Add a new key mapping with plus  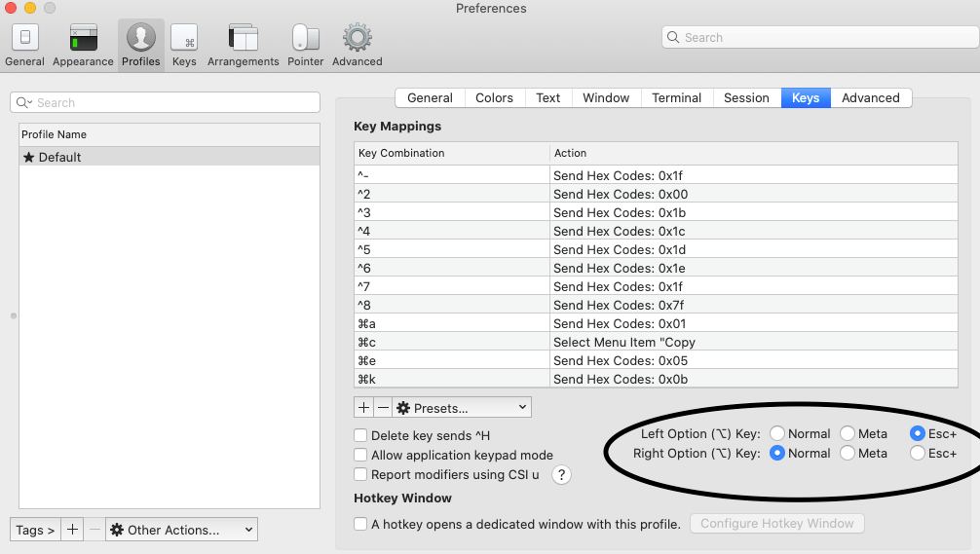point(363,408)
